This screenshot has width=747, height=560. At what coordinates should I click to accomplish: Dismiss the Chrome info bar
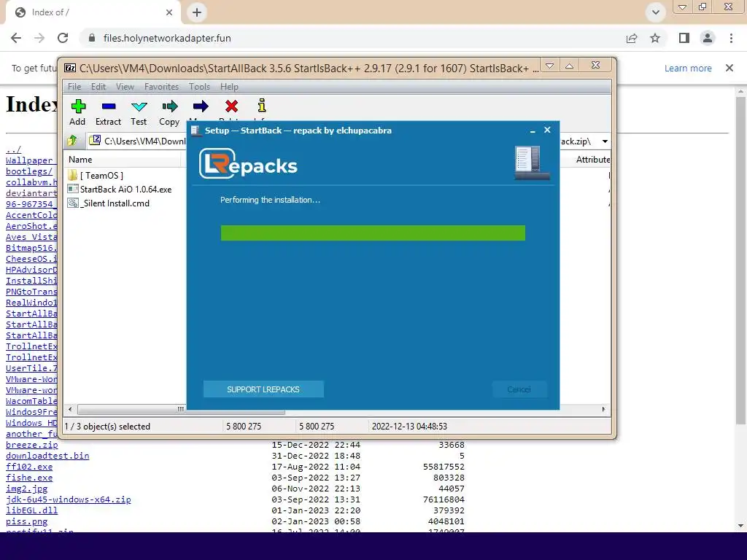pyautogui.click(x=729, y=68)
